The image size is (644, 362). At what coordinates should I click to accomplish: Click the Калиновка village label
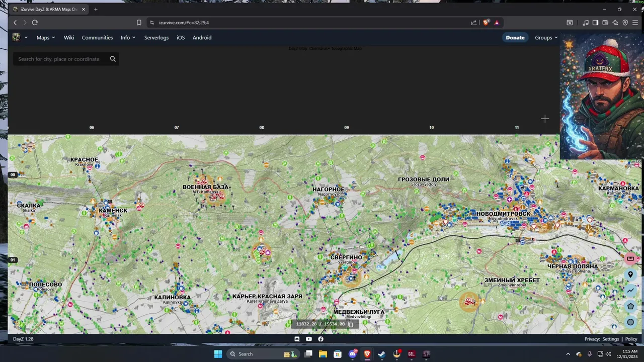coord(173,298)
